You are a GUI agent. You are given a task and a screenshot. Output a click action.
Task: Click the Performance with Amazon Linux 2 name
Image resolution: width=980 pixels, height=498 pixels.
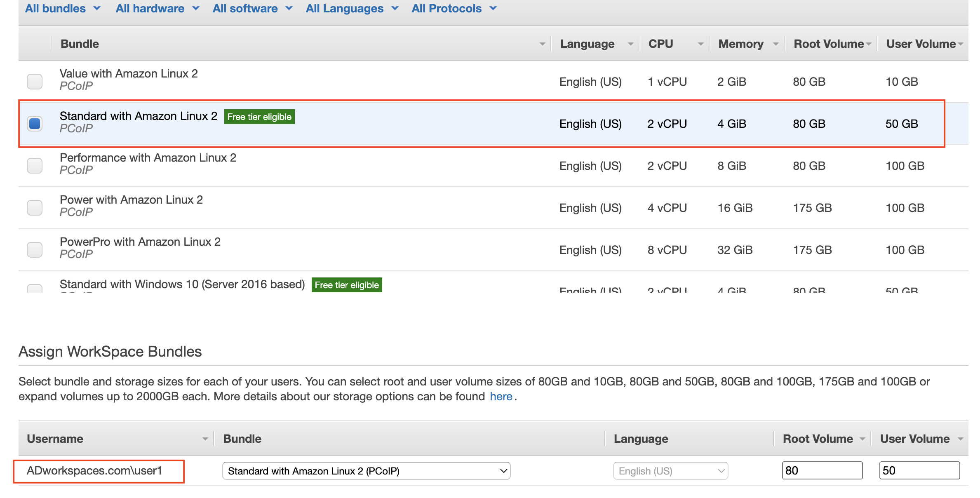point(148,157)
